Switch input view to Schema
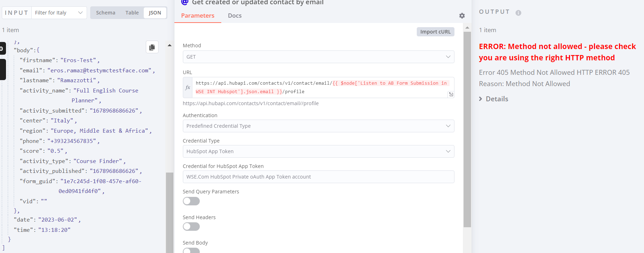The image size is (644, 253). click(106, 13)
